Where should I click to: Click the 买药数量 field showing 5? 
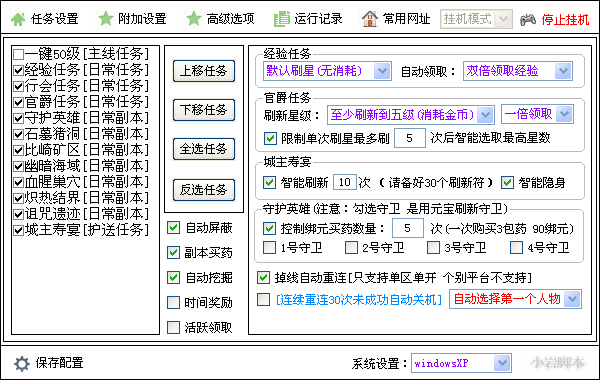click(x=408, y=228)
